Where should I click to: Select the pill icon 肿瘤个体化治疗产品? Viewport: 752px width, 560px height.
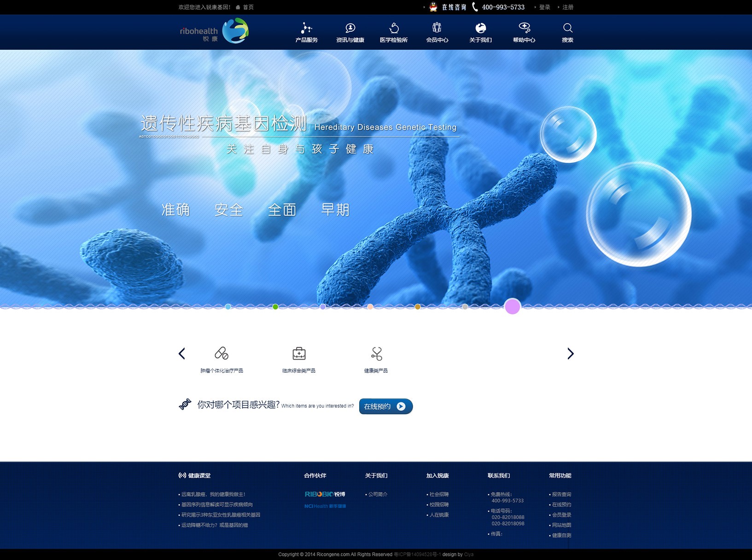[x=222, y=353]
